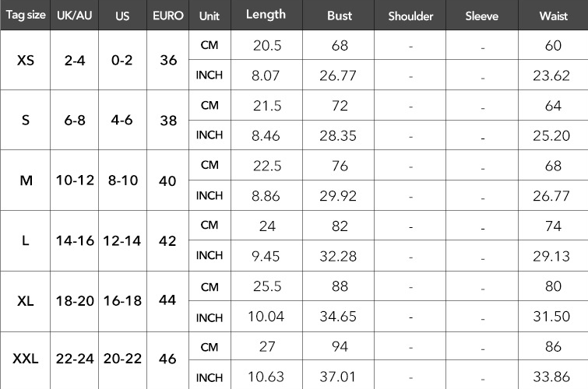The image size is (588, 389).
Task: Click the Sleeve column header
Action: (x=483, y=16)
